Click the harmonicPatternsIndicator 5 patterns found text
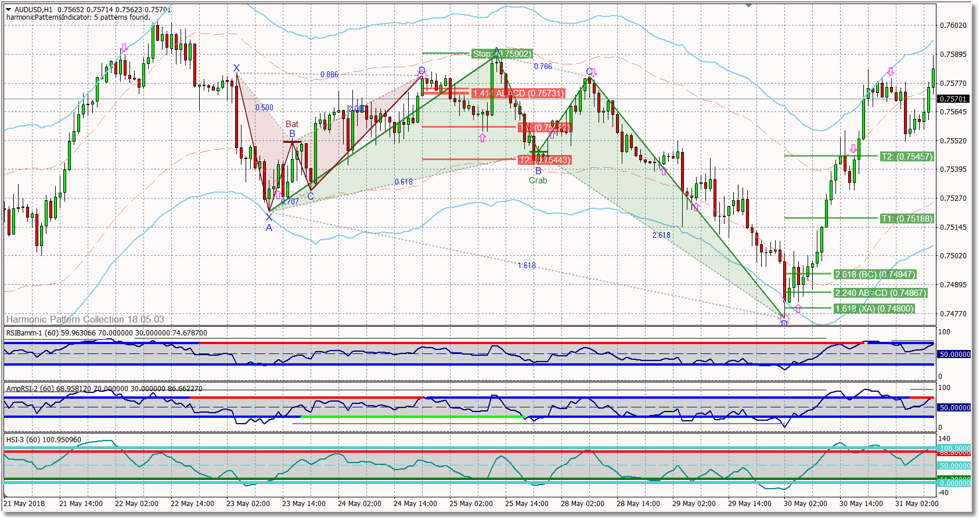This screenshot has height=520, width=980. [x=78, y=17]
